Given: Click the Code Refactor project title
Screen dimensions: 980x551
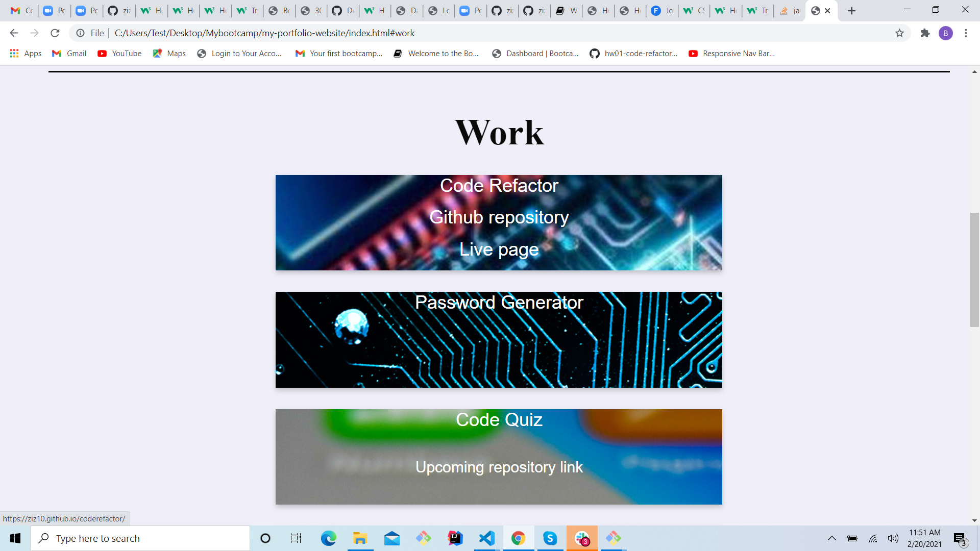Looking at the screenshot, I should (499, 186).
